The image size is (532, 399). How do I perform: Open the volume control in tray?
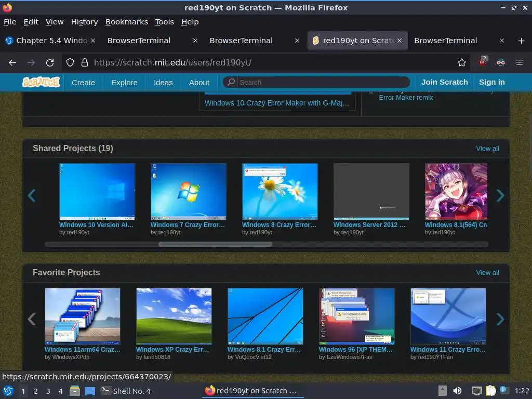click(x=457, y=391)
